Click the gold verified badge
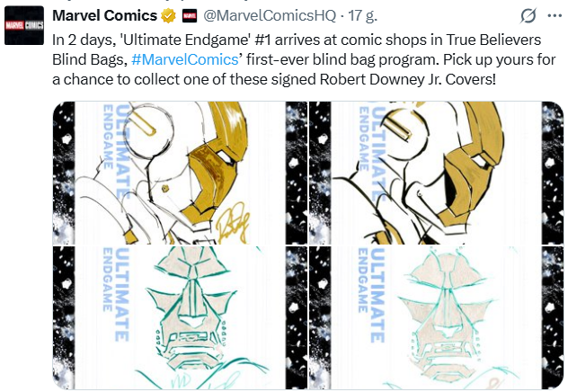This screenshot has width=568, height=392. tap(168, 16)
